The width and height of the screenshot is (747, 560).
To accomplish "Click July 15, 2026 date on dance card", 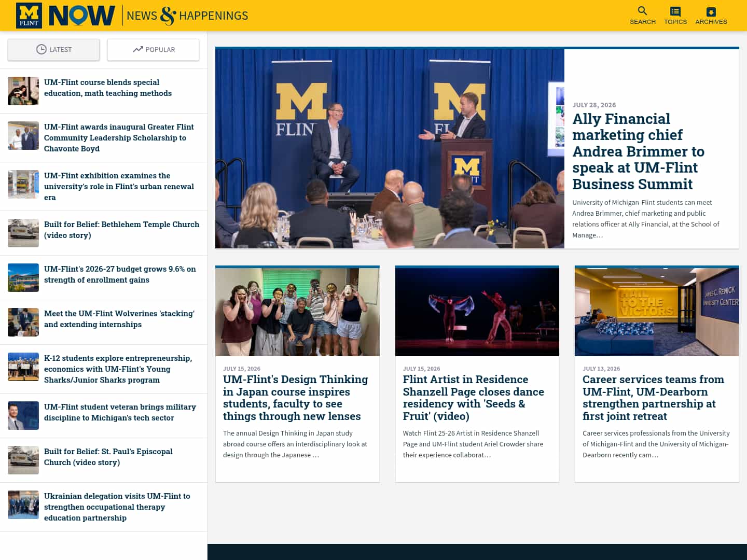I will (422, 369).
